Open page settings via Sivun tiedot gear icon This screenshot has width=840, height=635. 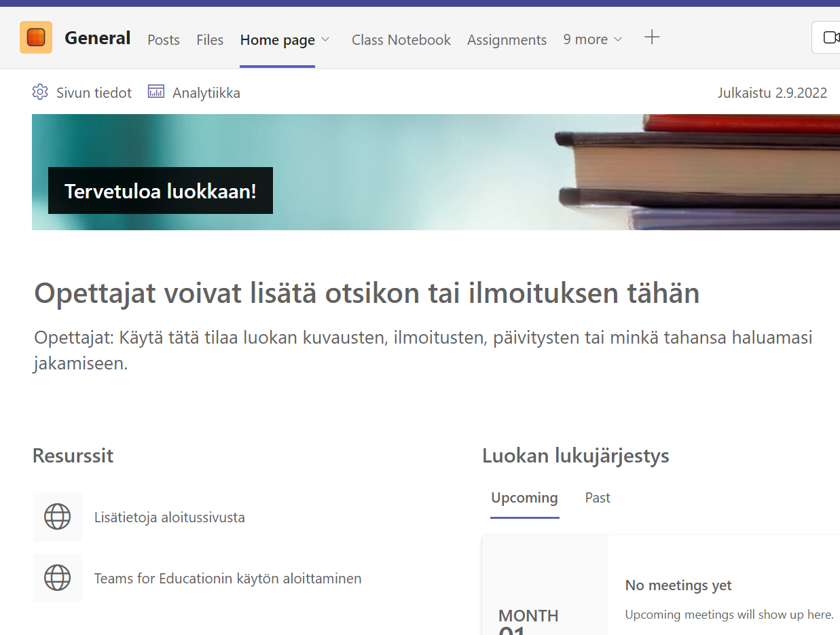point(41,92)
